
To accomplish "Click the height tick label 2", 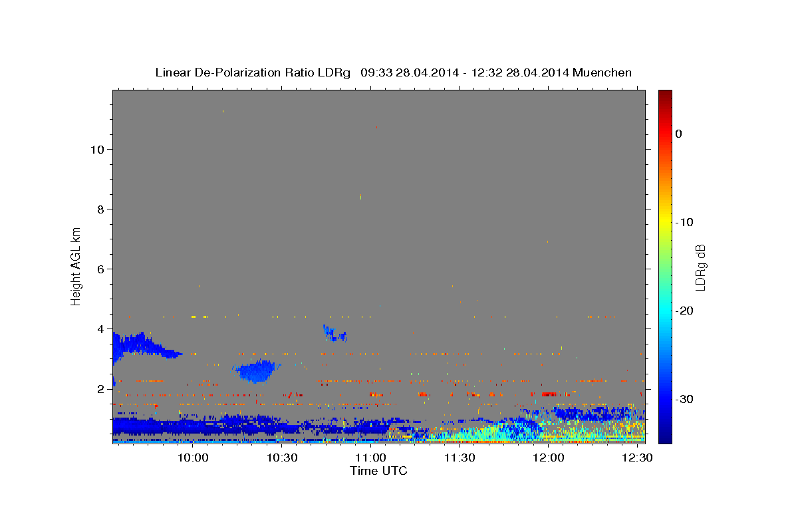I will pos(101,388).
